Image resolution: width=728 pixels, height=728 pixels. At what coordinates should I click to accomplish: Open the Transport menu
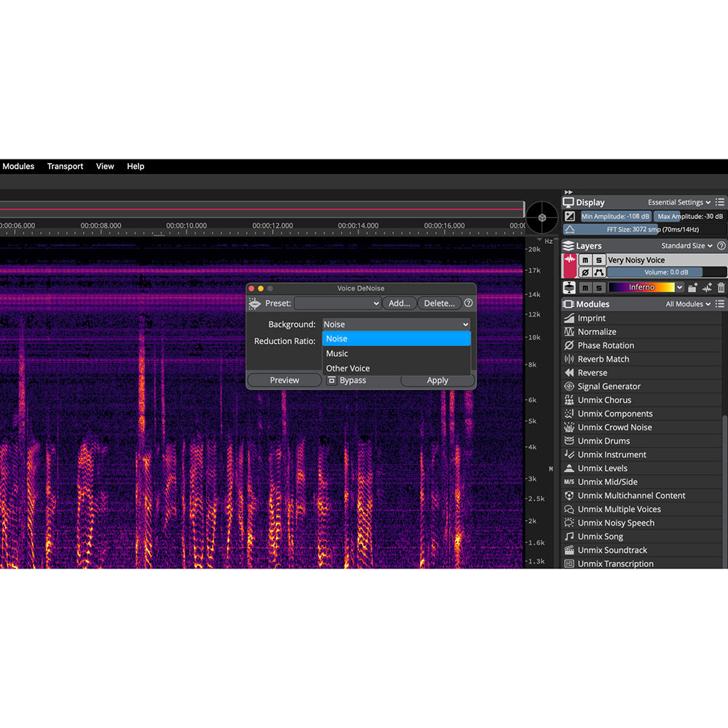pyautogui.click(x=65, y=166)
